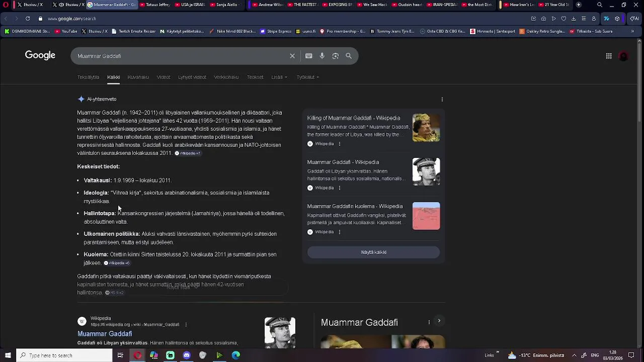Open Windows notification center
This screenshot has height=362, width=644.
pos(631,355)
